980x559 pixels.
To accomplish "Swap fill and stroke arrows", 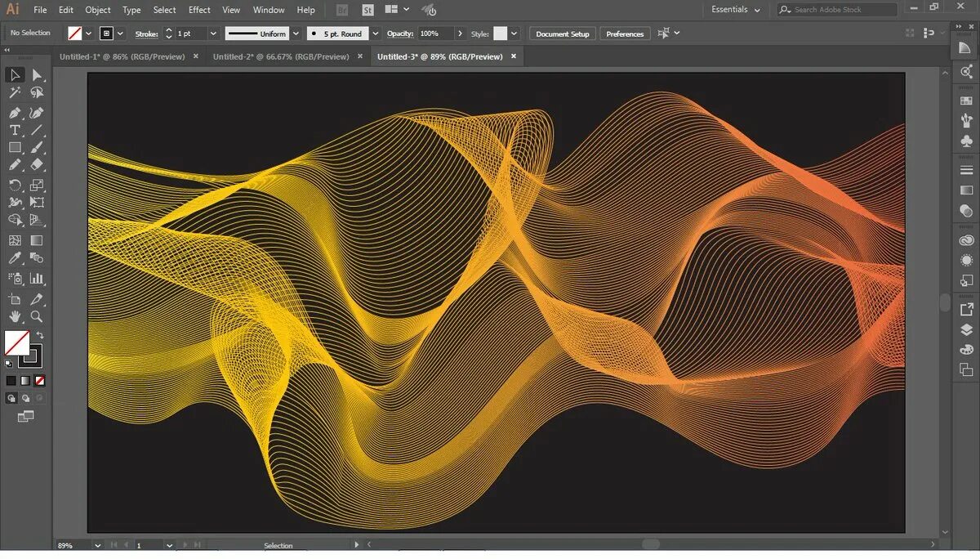I will pyautogui.click(x=39, y=335).
